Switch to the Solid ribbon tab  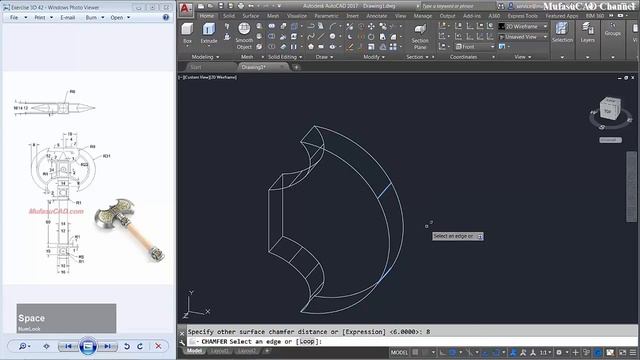pyautogui.click(x=229, y=16)
